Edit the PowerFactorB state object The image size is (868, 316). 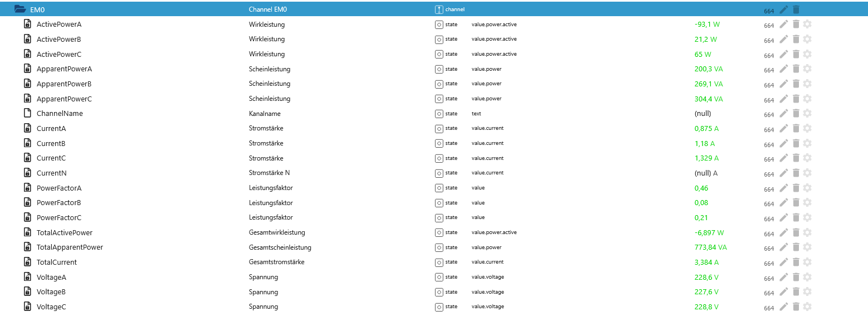784,202
